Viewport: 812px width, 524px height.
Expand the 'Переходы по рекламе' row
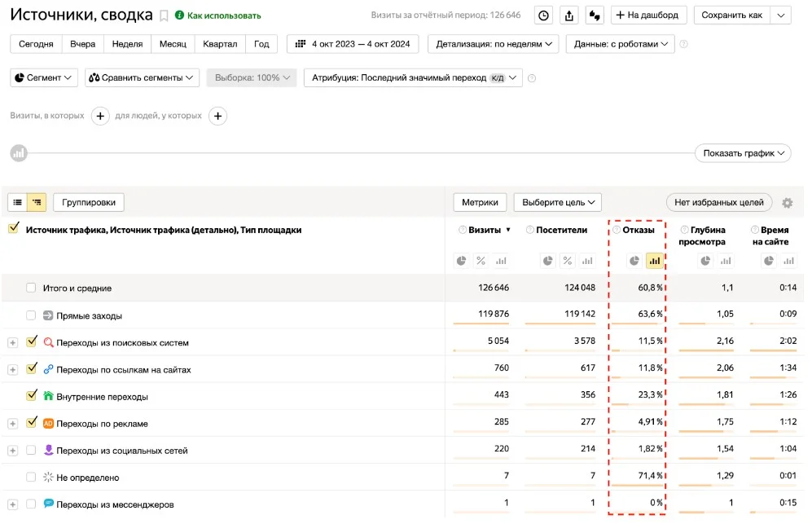tap(13, 424)
